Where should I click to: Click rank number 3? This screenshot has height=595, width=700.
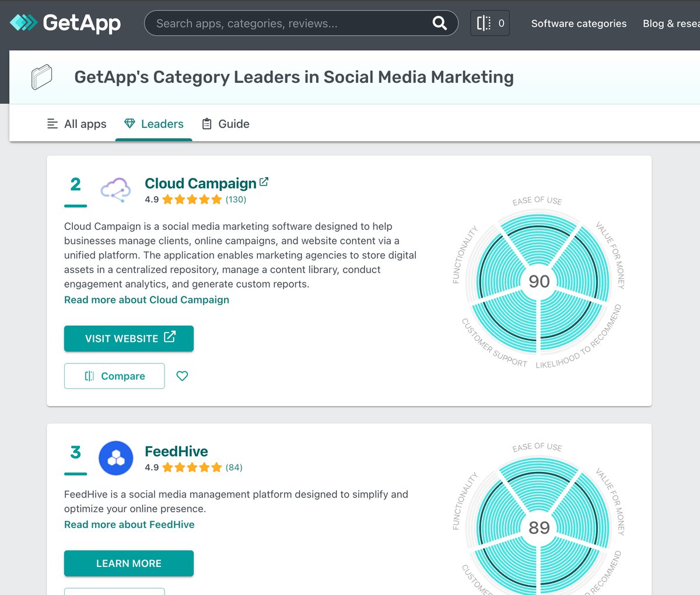coord(75,452)
